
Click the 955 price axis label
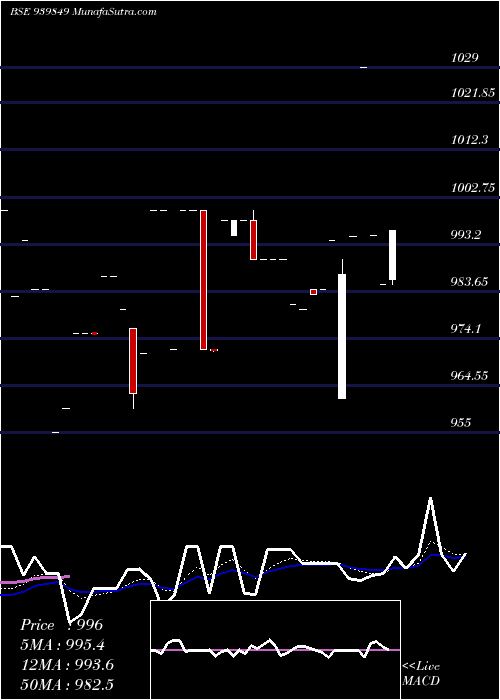(x=461, y=422)
